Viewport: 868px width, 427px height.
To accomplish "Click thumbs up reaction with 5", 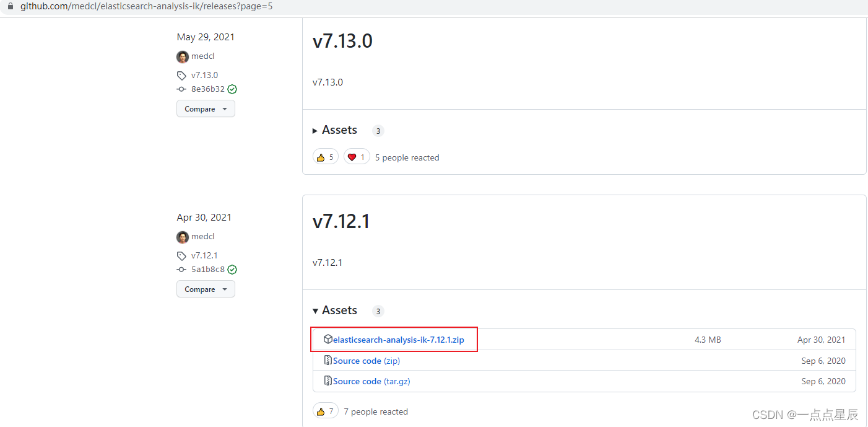I will [325, 157].
